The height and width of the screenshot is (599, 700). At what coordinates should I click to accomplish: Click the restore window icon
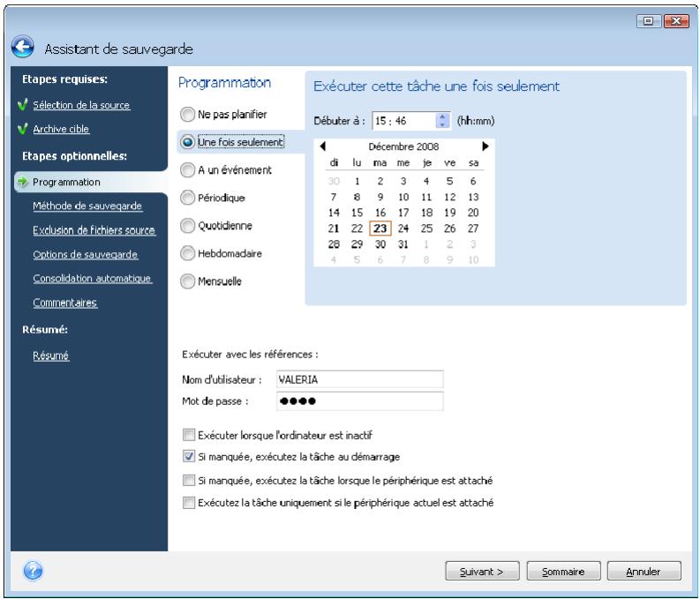click(648, 21)
